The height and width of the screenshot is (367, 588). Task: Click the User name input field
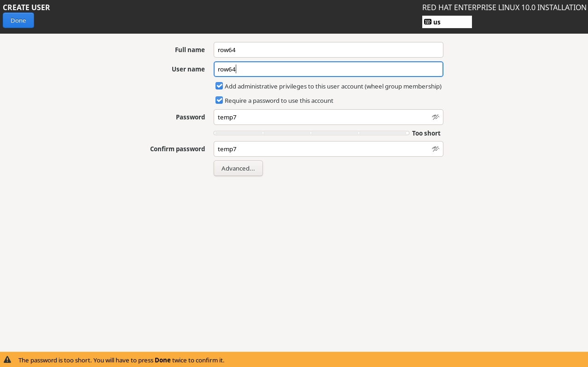tap(328, 69)
